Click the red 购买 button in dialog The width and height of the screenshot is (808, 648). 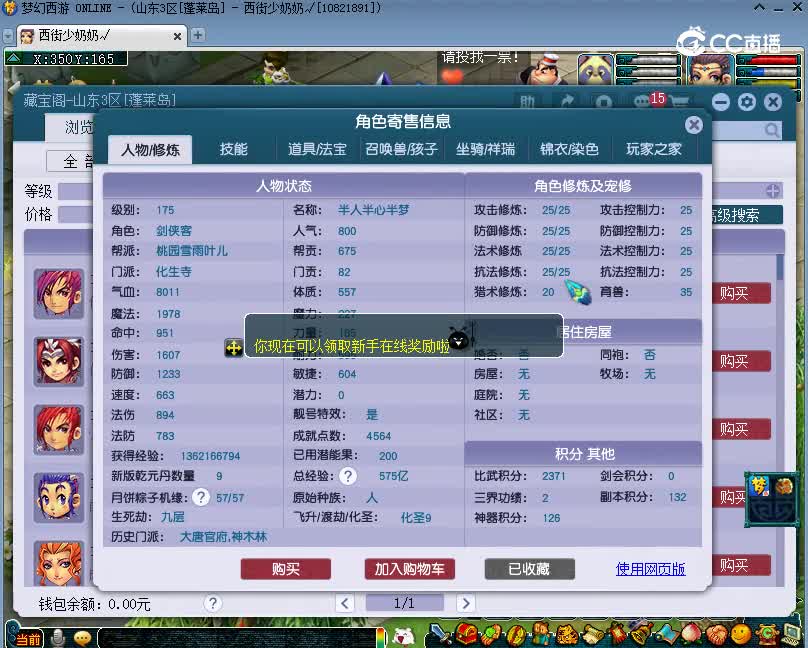tap(285, 569)
